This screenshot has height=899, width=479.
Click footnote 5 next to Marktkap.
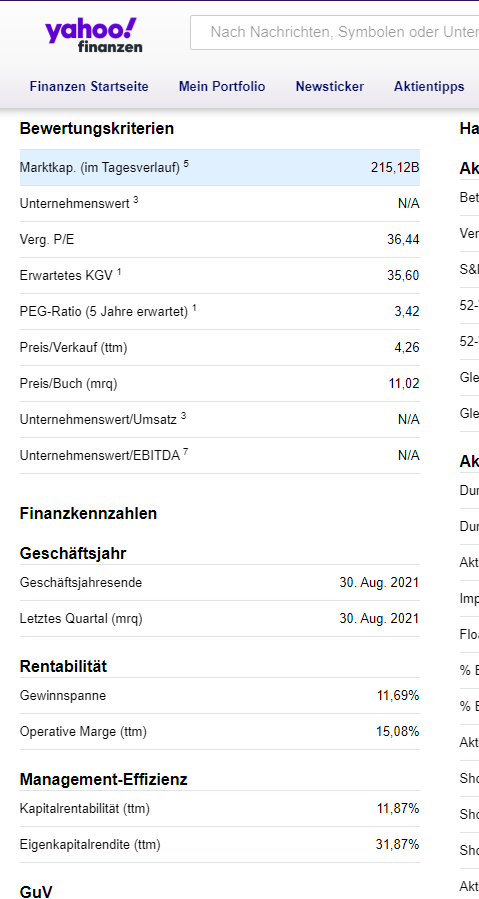(186, 165)
